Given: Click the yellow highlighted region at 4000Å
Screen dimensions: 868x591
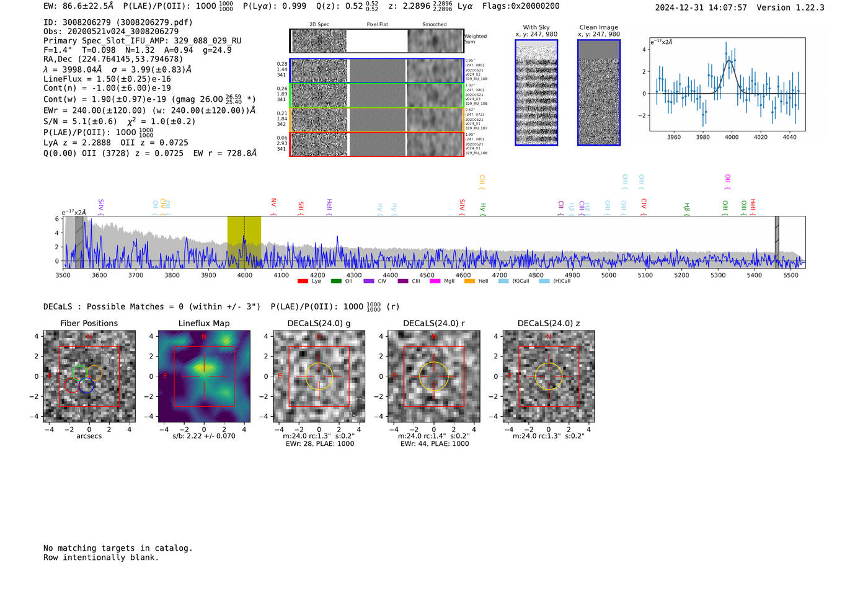Looking at the screenshot, I should coord(244,242).
